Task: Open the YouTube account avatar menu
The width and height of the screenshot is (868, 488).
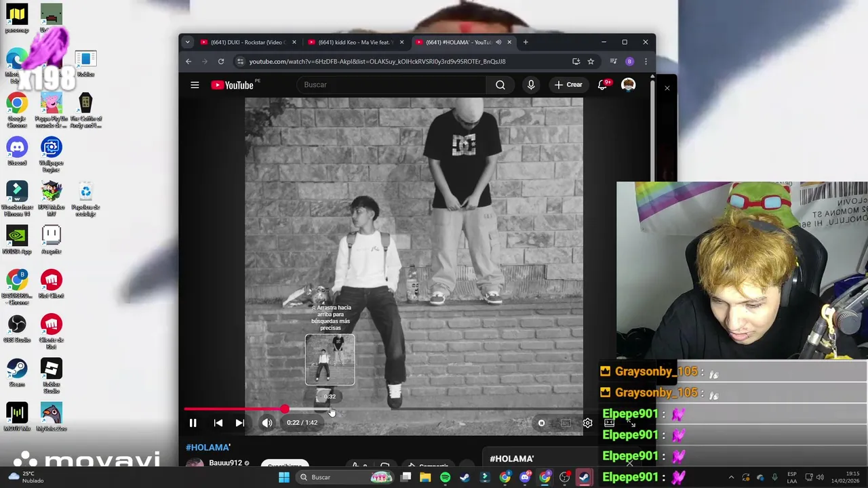Action: tap(629, 85)
